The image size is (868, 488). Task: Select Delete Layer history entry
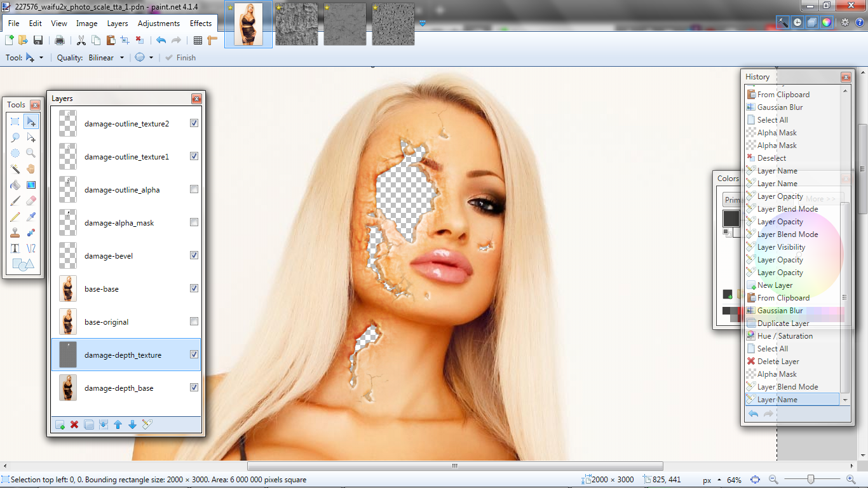(x=792, y=362)
